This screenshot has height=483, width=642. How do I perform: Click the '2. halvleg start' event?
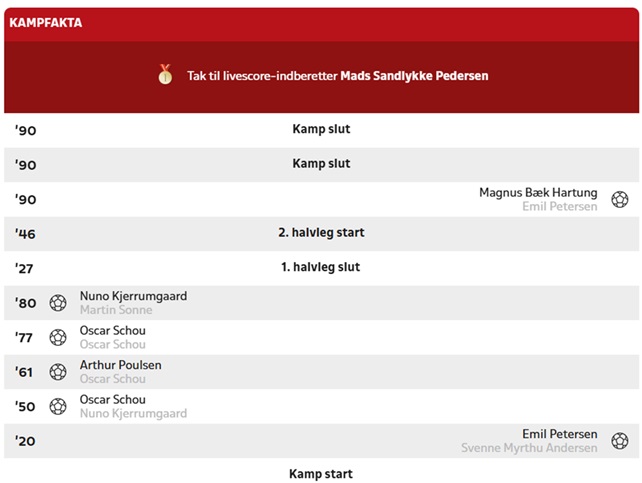coord(321,233)
